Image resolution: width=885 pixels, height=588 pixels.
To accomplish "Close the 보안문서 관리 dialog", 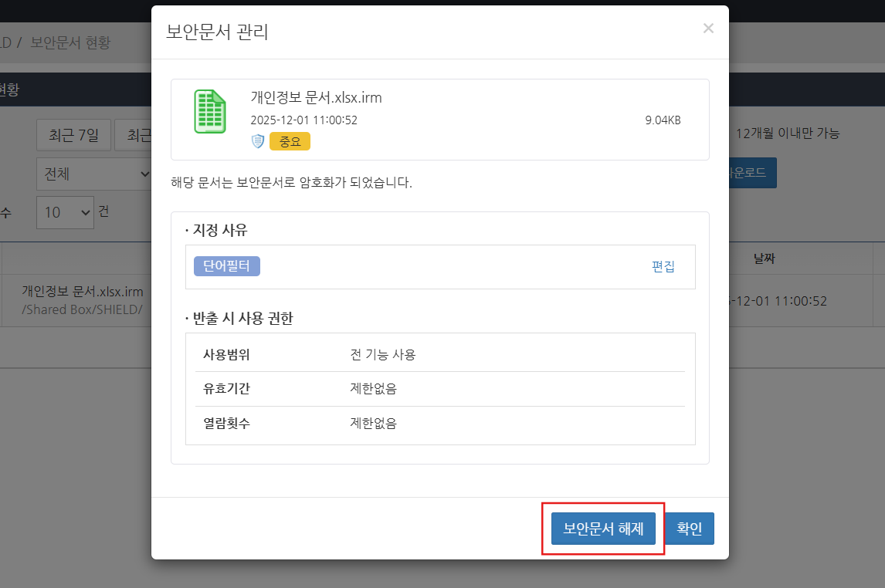I will [x=708, y=29].
